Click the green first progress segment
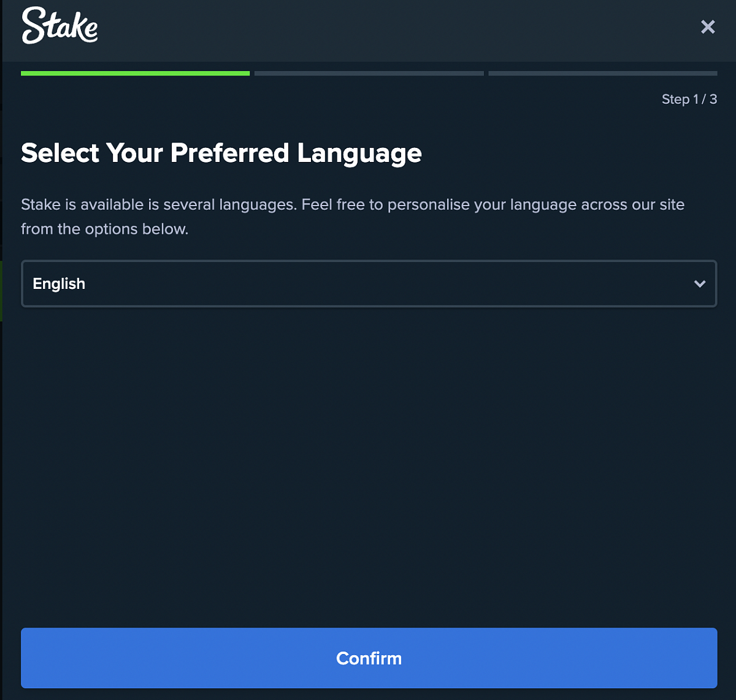The width and height of the screenshot is (736, 700). [135, 74]
